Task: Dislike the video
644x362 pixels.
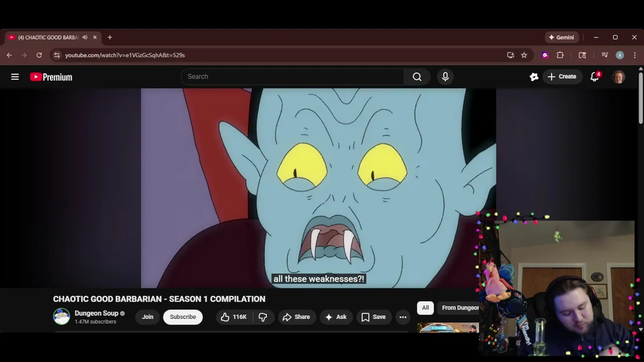Action: pos(263,317)
